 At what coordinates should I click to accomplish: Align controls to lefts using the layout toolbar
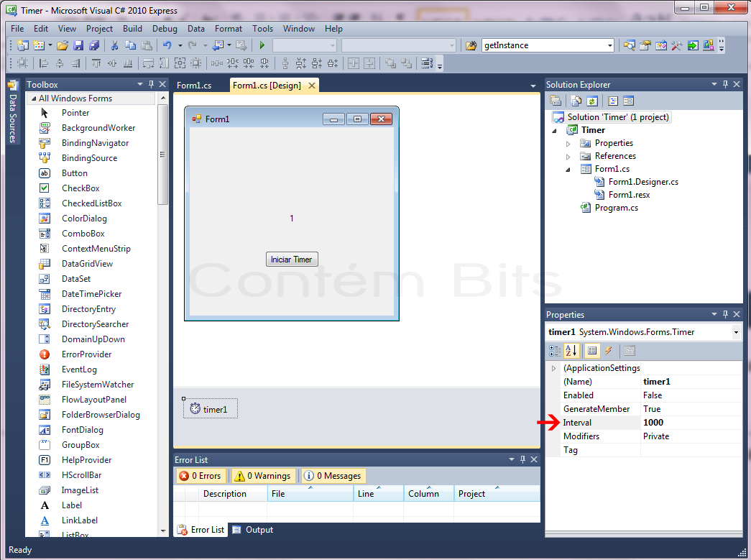click(x=44, y=63)
